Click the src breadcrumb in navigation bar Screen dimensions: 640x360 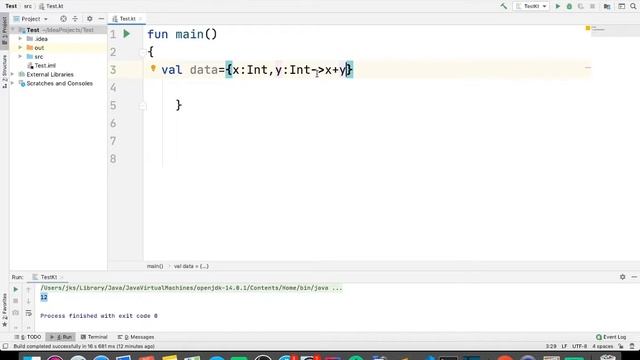point(28,6)
